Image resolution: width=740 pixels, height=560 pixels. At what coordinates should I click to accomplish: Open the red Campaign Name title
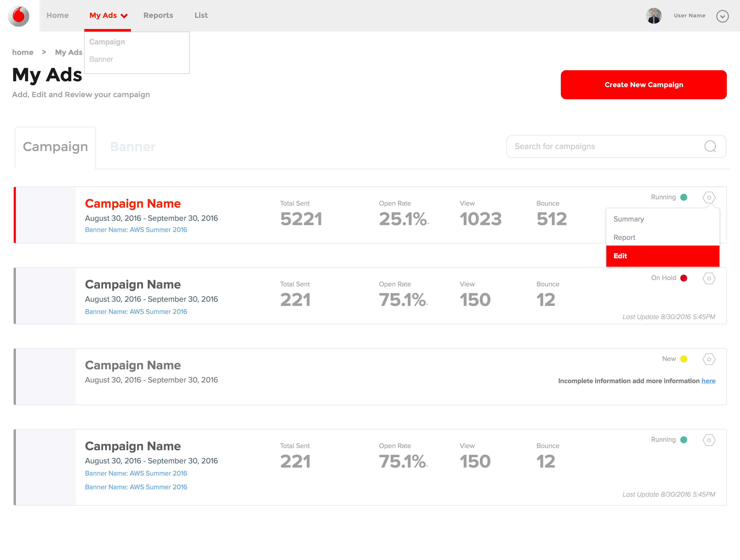click(133, 203)
